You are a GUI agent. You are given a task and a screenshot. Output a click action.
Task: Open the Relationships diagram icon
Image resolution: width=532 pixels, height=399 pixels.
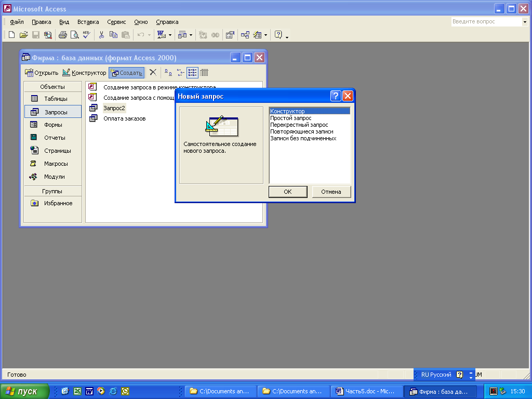pos(245,35)
